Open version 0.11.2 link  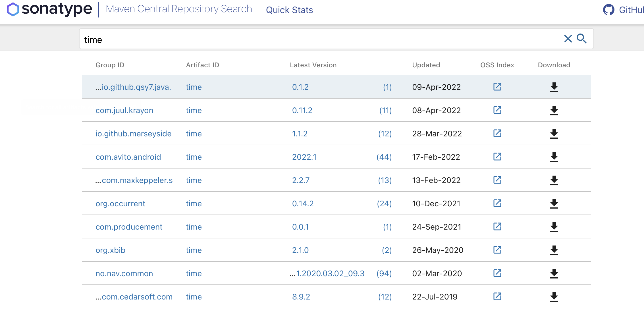tap(302, 110)
